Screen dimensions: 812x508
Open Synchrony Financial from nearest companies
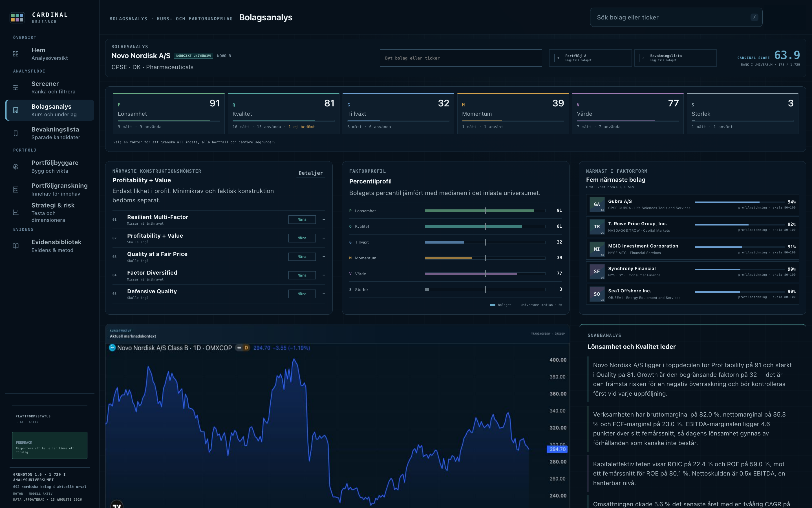point(692,271)
